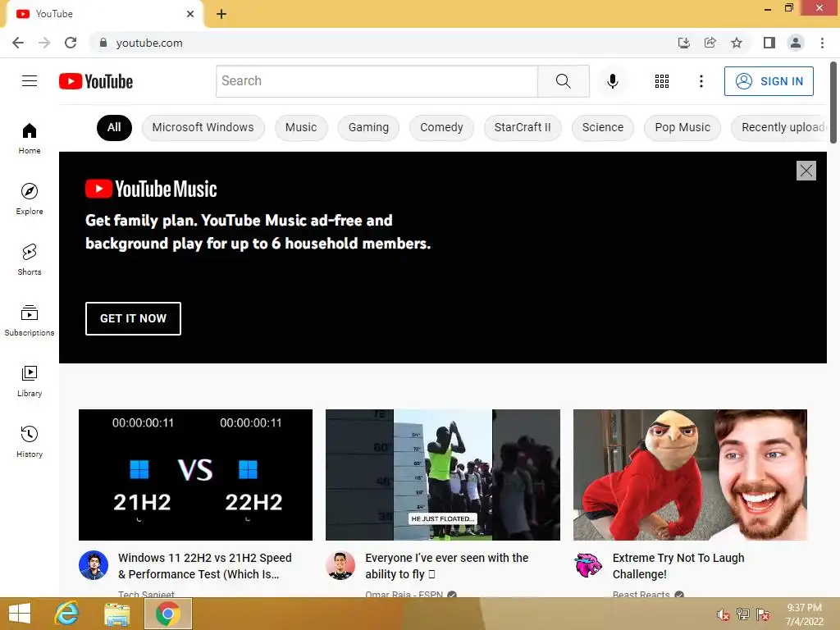
Task: Close the YouTube tab
Action: click(x=190, y=14)
